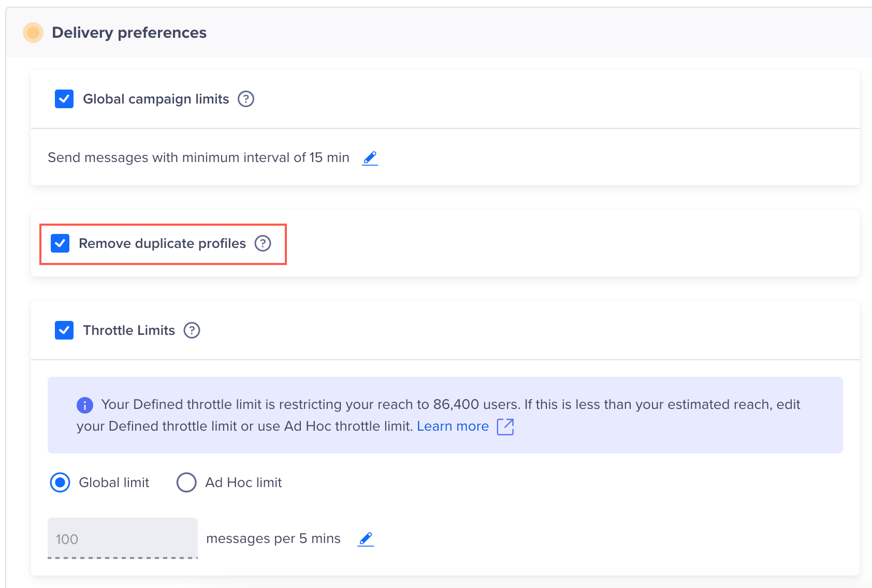Click the blue info icon in the throttle notice

pyautogui.click(x=85, y=405)
